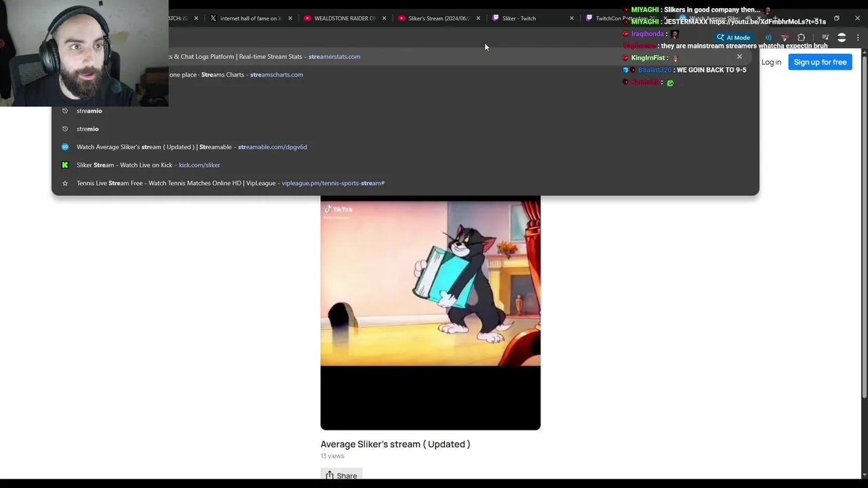Select the streamscharts.com suggestion

405,75
